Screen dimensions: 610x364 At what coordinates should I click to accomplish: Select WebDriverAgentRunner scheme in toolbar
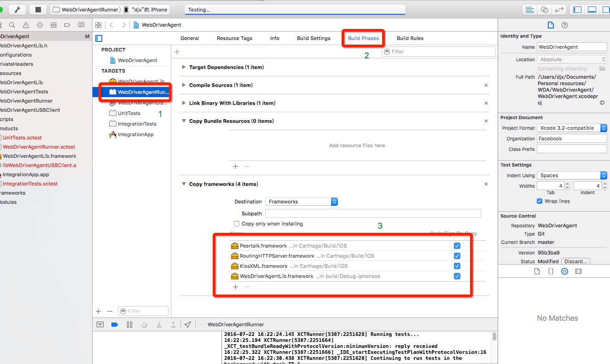pos(86,10)
